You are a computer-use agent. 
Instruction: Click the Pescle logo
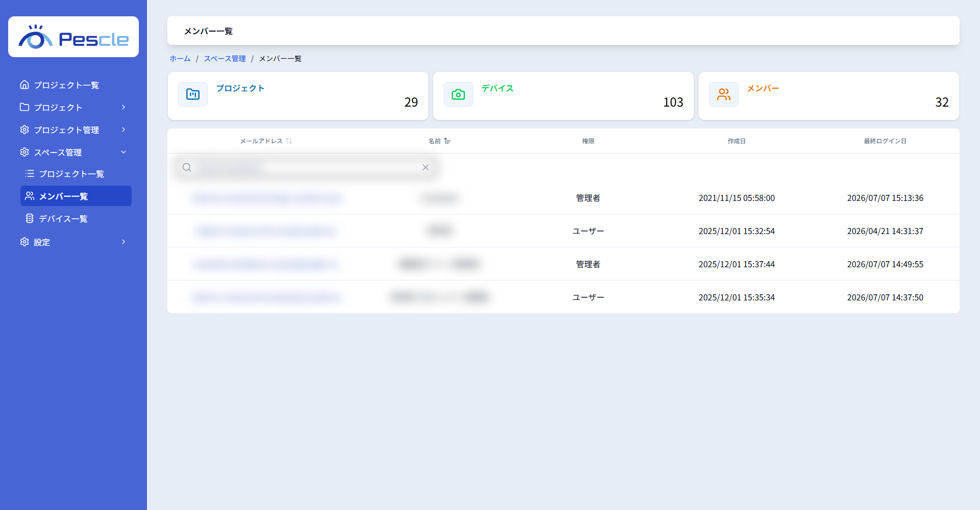tap(73, 37)
